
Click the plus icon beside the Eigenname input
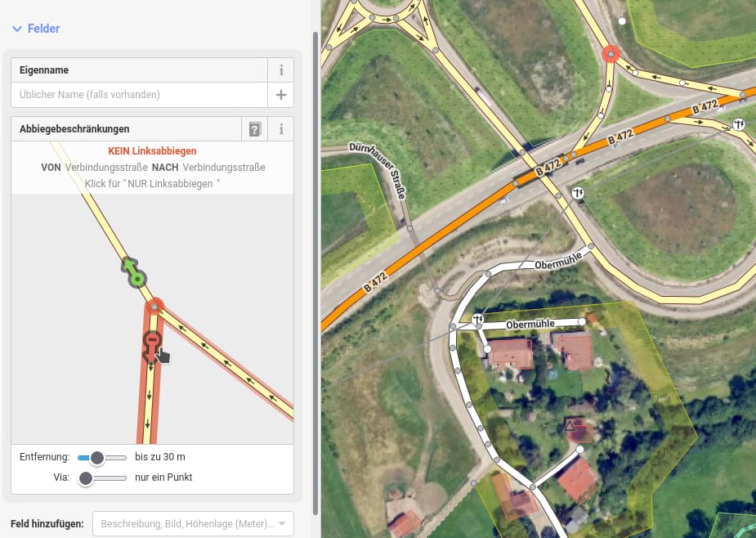click(281, 95)
